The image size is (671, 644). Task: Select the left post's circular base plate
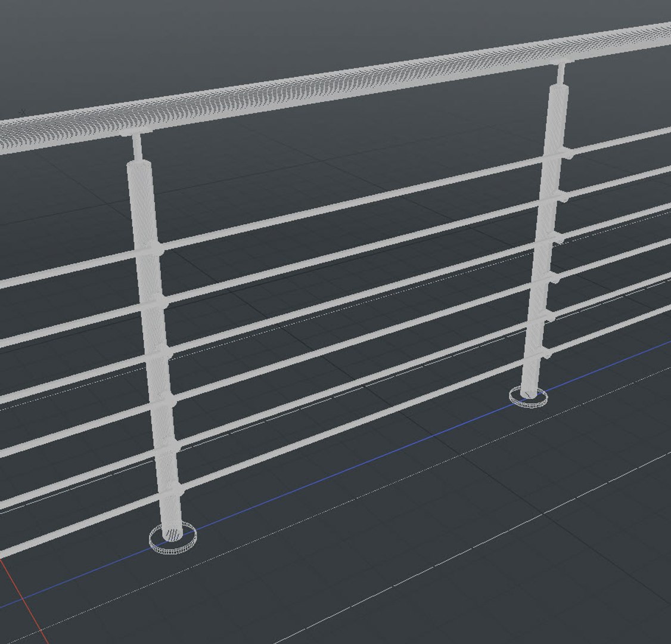click(x=173, y=538)
